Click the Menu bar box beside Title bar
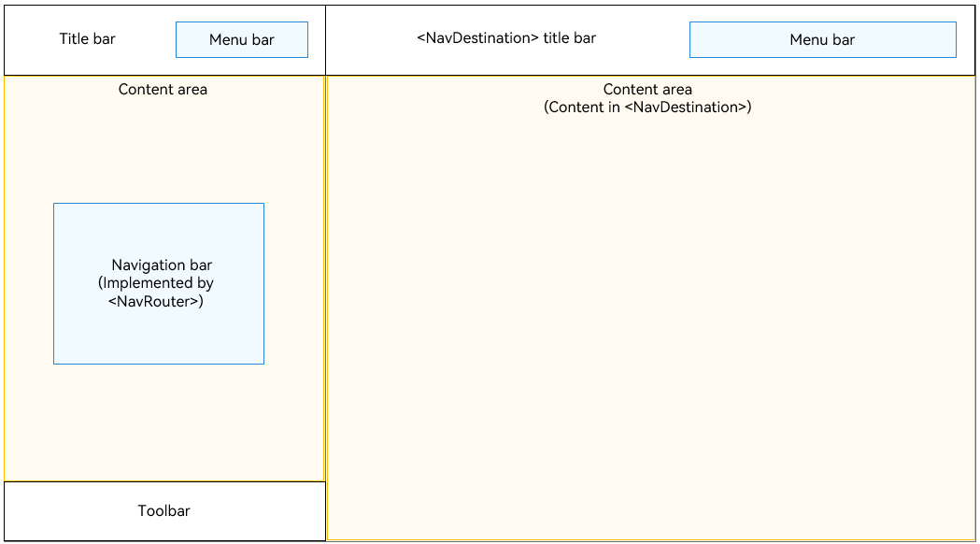The height and width of the screenshot is (544, 980). 241,40
